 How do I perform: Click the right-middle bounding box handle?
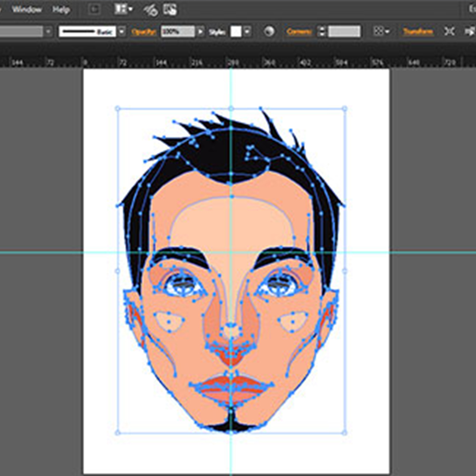345,271
